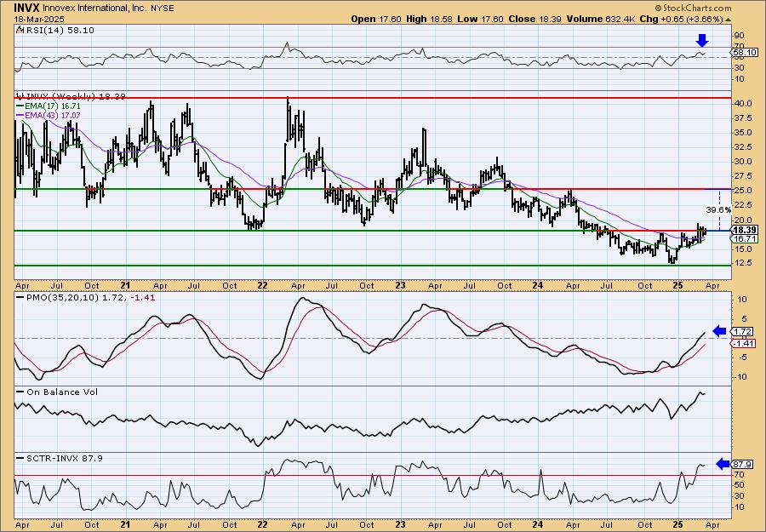Click the 1.72 PMO value tag on axis

pyautogui.click(x=742, y=332)
